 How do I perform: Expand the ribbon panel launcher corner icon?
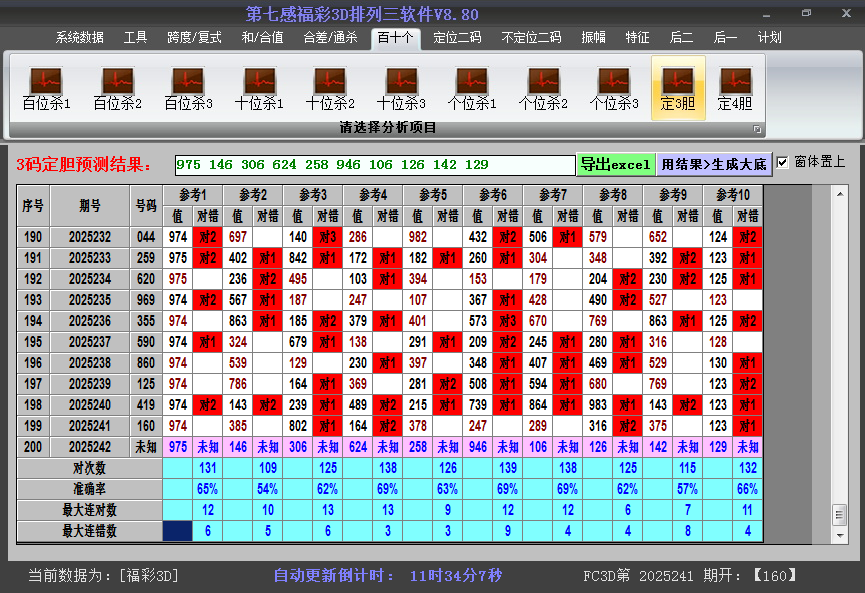pos(757,129)
